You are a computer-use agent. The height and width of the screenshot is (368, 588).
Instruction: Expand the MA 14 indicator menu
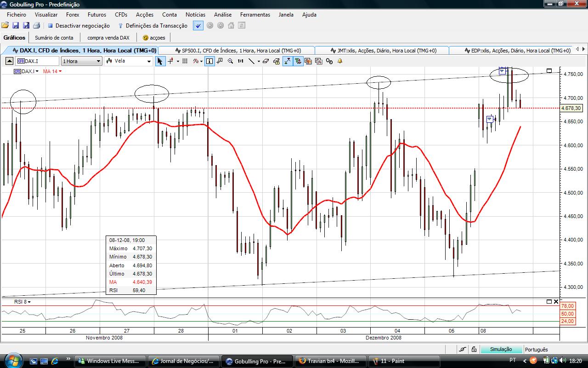52,71
